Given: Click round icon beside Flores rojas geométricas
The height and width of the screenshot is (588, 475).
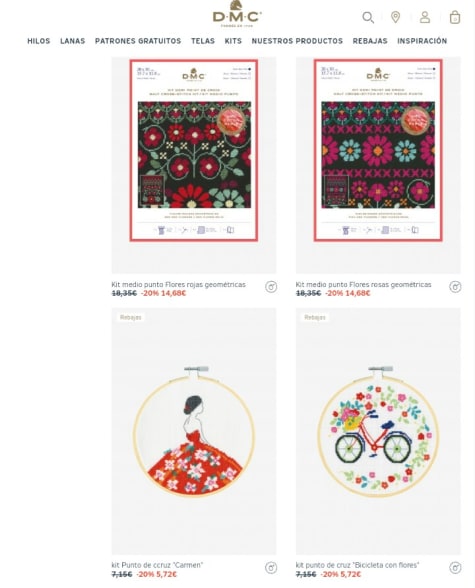Looking at the screenshot, I should (271, 287).
